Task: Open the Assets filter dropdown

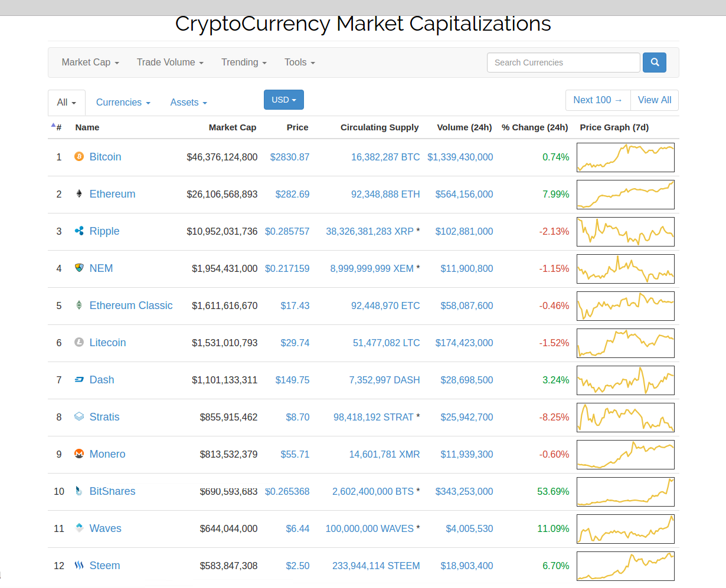Action: click(189, 103)
